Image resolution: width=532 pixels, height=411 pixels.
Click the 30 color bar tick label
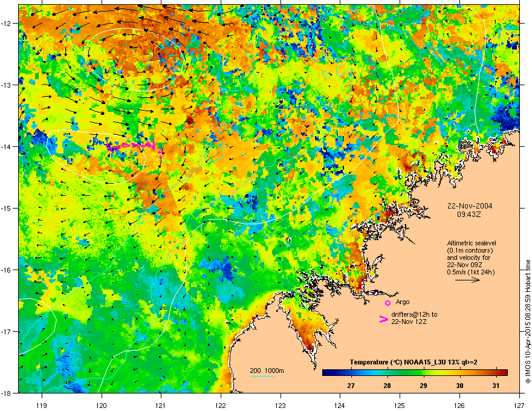click(x=459, y=386)
